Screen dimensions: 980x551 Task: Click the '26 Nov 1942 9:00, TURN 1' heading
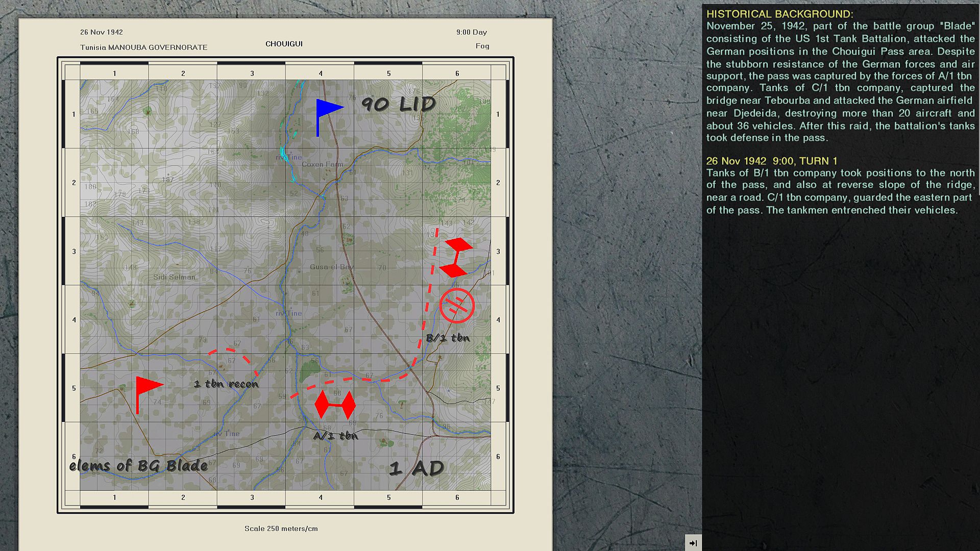click(772, 161)
